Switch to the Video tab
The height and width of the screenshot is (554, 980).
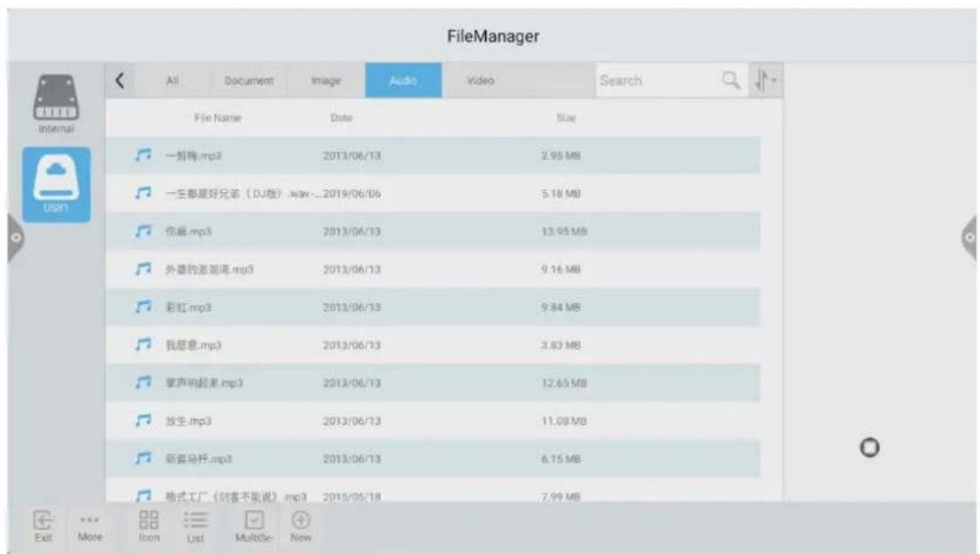481,81
